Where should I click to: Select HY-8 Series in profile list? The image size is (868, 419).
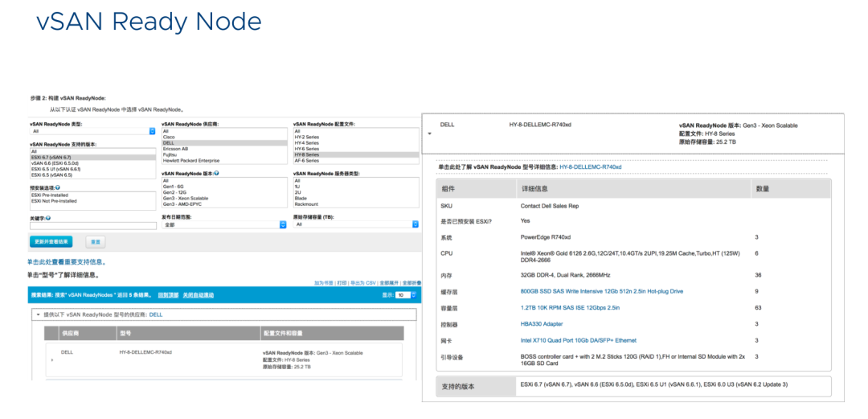point(356,154)
